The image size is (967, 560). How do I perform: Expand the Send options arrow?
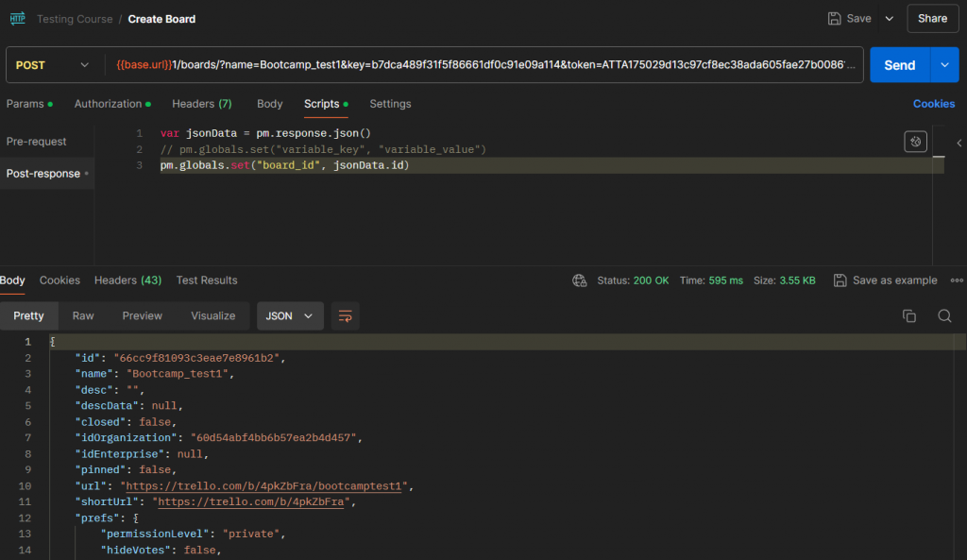[x=944, y=65]
